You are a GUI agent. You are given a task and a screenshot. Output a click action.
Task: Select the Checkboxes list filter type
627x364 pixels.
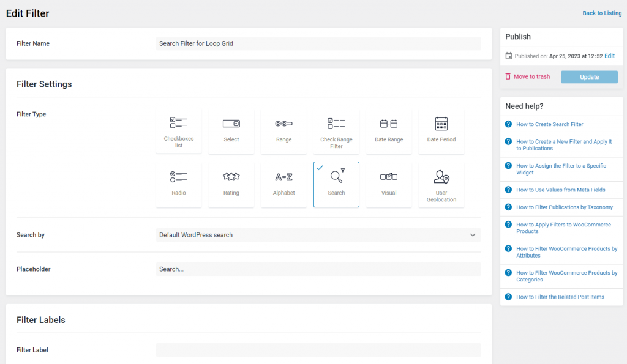pos(179,131)
